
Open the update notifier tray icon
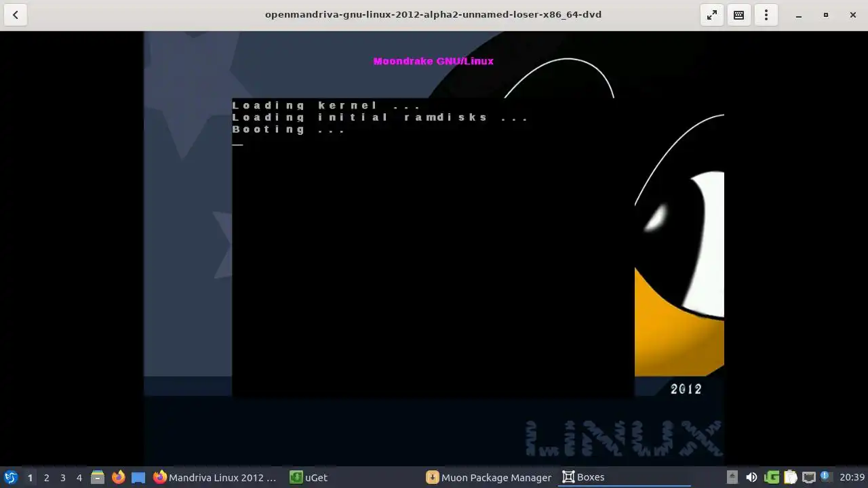point(825,477)
